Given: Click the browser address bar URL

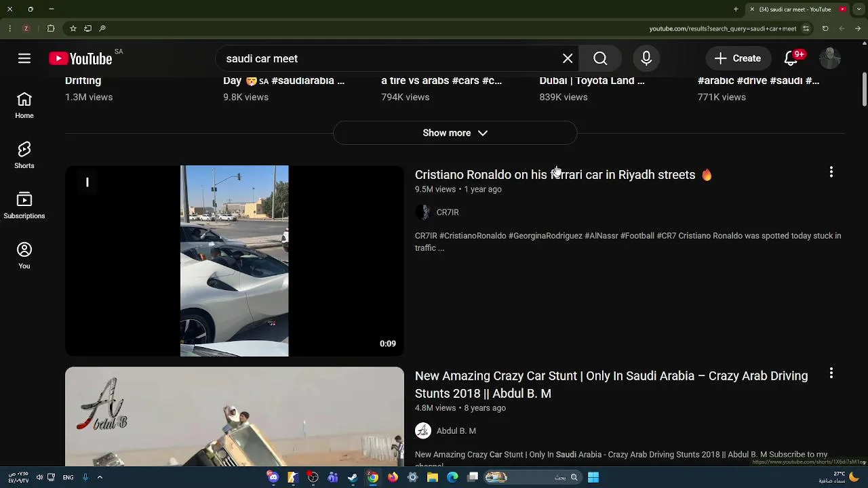Looking at the screenshot, I should tap(723, 28).
